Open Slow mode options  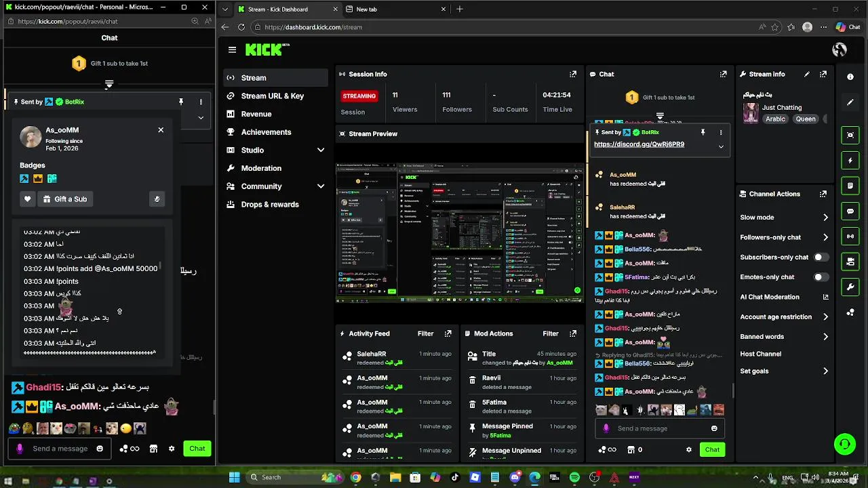(x=784, y=218)
